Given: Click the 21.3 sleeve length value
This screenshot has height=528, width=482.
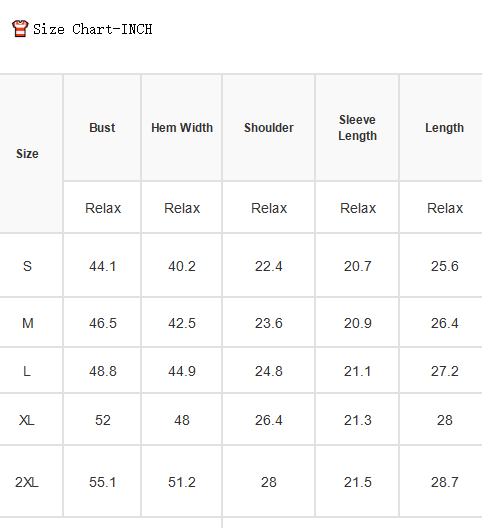Looking at the screenshot, I should [357, 420].
